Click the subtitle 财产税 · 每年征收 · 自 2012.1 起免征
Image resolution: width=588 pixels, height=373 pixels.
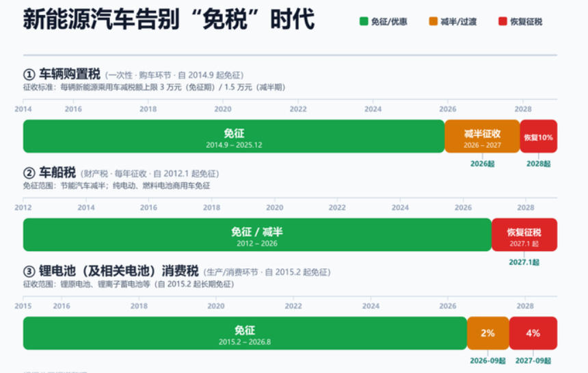tap(150, 174)
